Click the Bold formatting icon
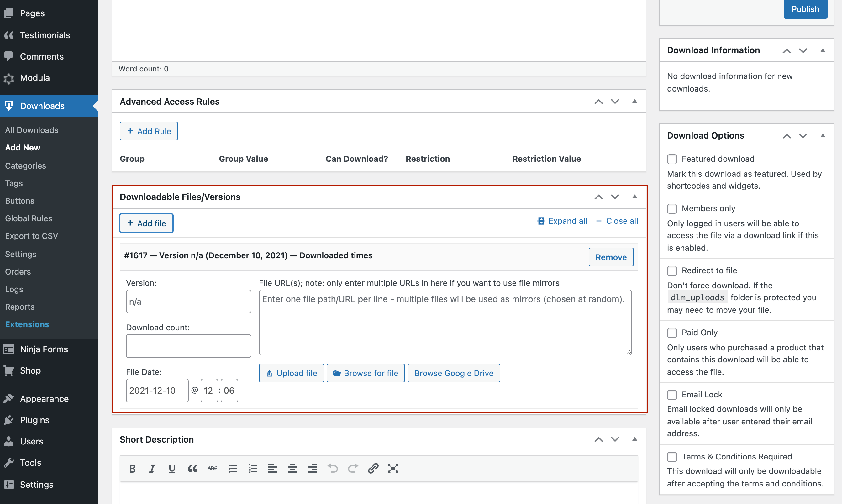Screen dimensions: 842x504 click(133, 468)
